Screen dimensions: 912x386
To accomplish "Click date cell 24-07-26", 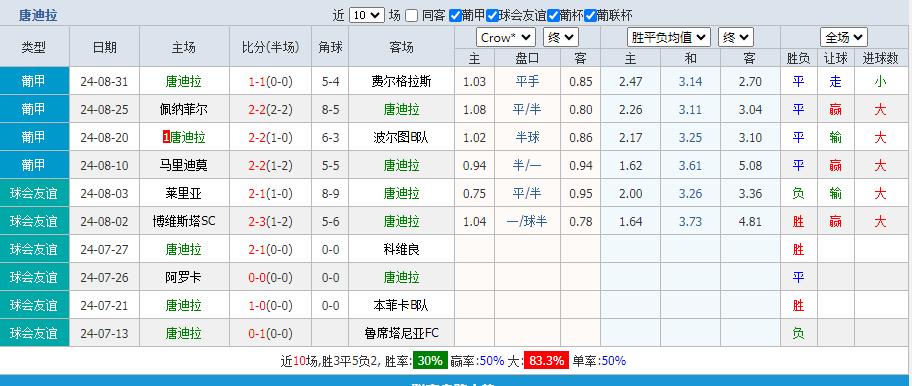I will pyautogui.click(x=104, y=277).
